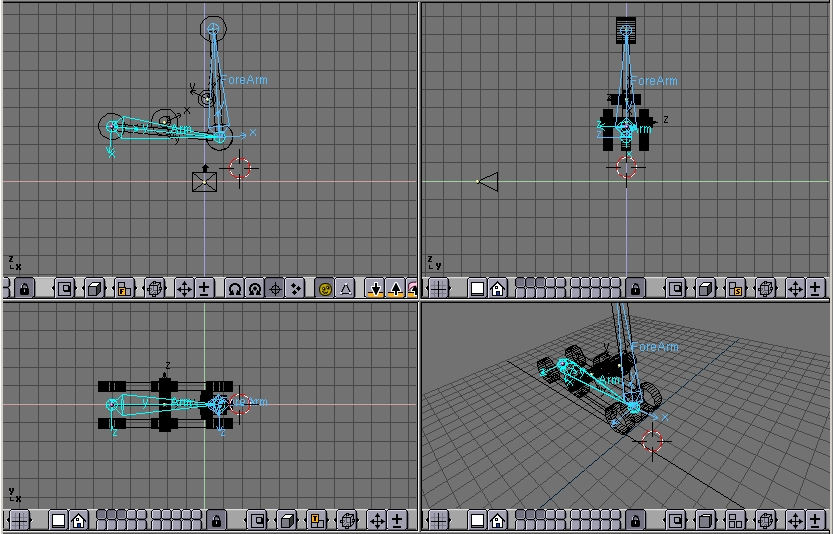Toggle layer lock in perspective view header
This screenshot has height=534, width=833.
tap(635, 520)
